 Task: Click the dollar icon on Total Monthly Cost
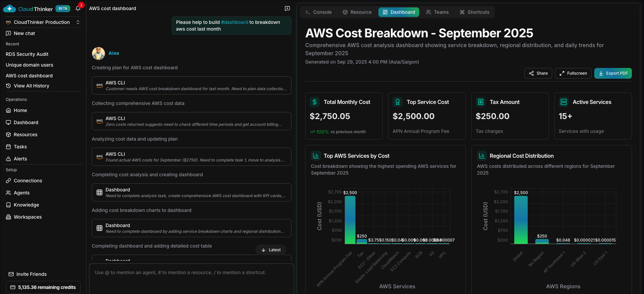[315, 102]
